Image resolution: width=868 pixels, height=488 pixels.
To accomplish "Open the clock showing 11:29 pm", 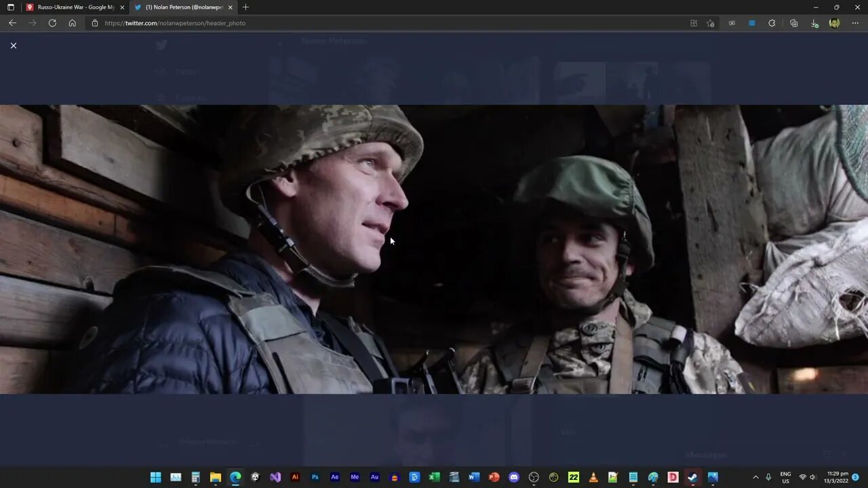I will pyautogui.click(x=837, y=477).
